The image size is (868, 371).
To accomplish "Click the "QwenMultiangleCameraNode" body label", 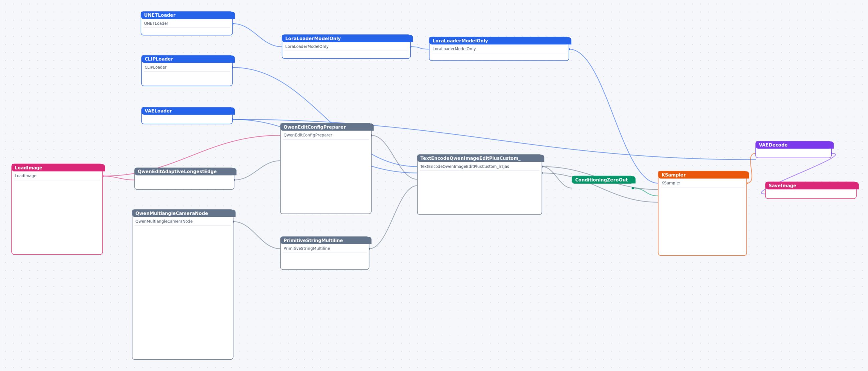I will click(x=164, y=221).
